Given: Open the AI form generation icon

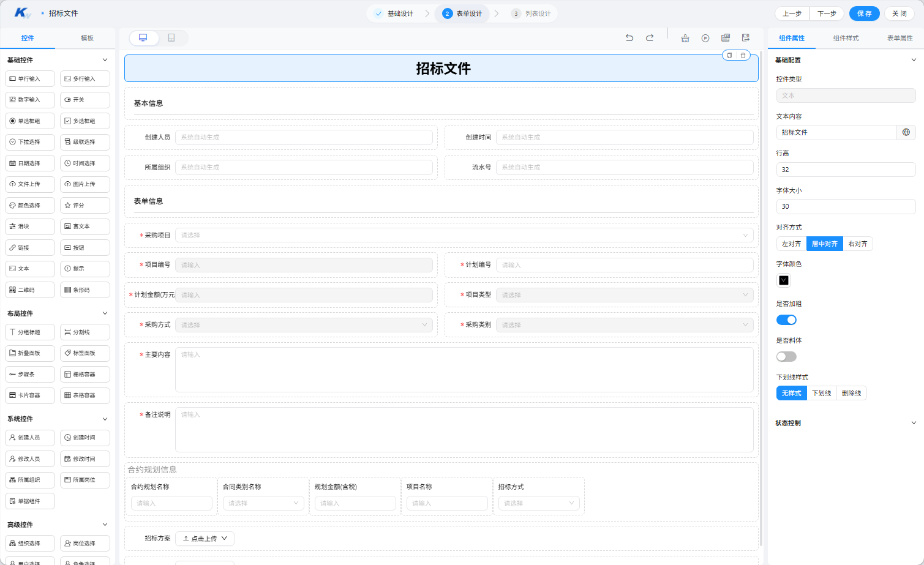Looking at the screenshot, I should click(726, 38).
